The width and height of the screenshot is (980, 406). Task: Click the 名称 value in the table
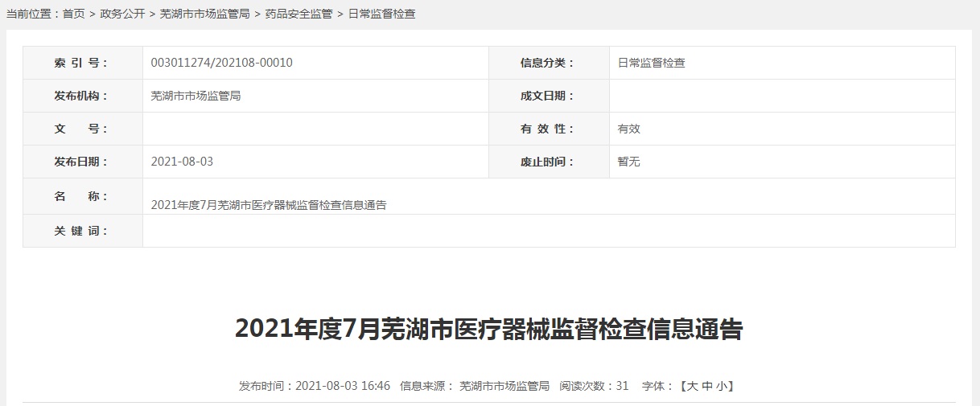[x=269, y=205]
